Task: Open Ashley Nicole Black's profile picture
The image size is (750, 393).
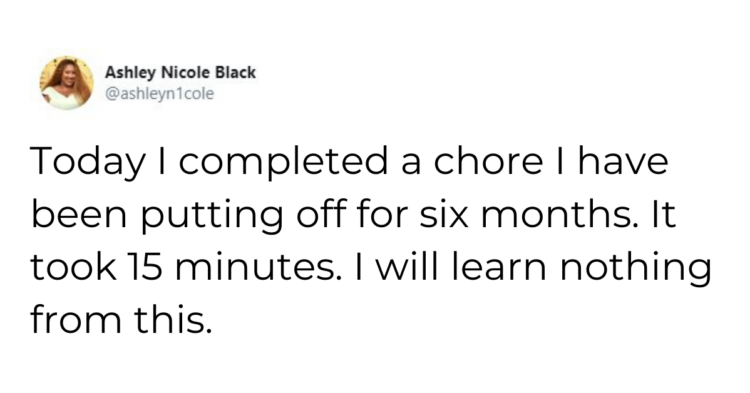Action: pyautogui.click(x=66, y=83)
